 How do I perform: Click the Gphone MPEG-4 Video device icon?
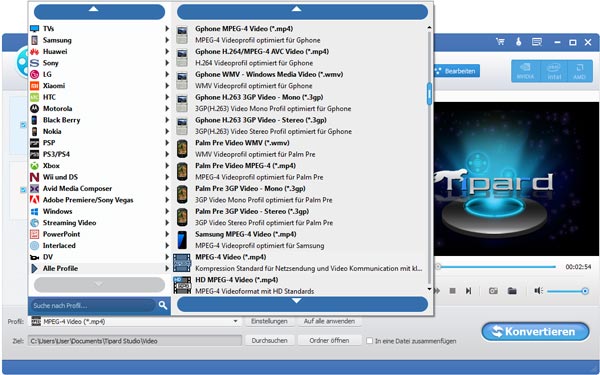182,34
